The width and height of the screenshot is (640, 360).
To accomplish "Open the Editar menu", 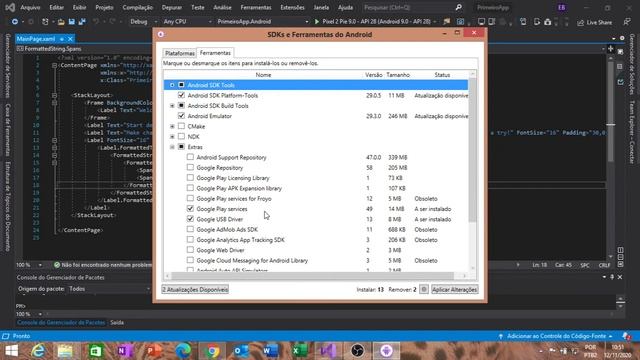I will (56, 7).
